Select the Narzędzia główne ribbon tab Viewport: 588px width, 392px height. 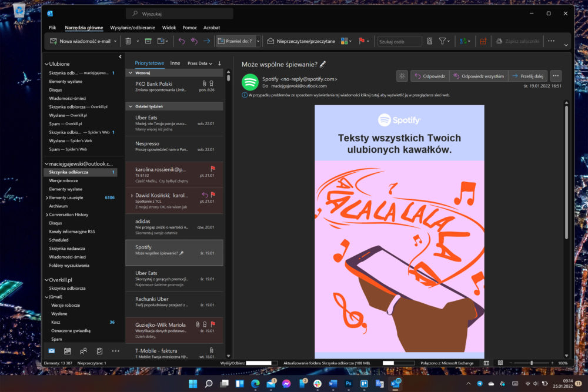(83, 28)
